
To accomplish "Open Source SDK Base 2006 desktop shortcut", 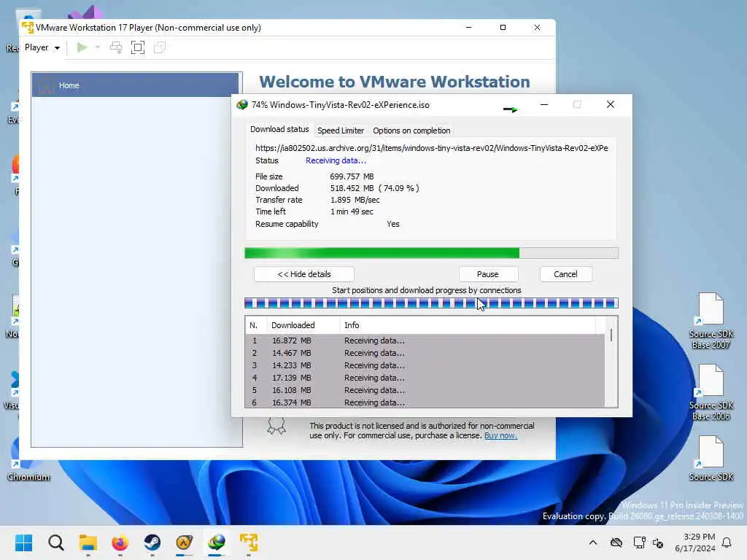I will [711, 392].
